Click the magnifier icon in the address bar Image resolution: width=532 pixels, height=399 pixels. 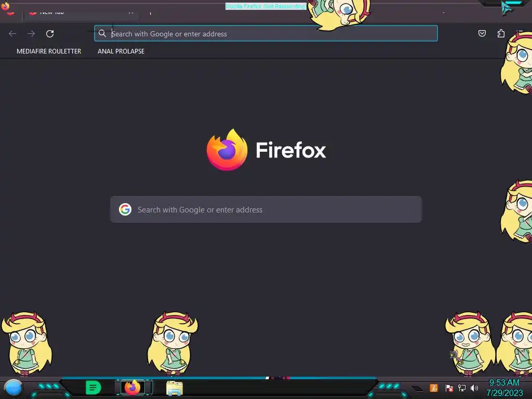102,33
